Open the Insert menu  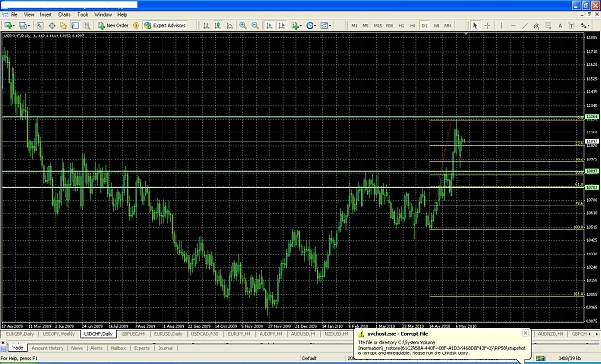tap(45, 15)
